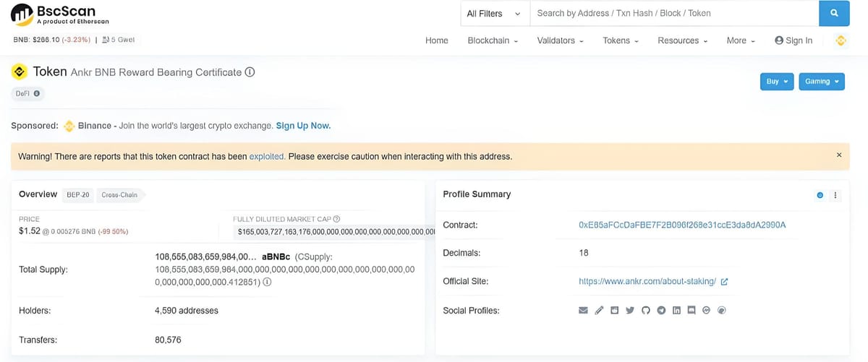Open the CoinGecko social profile icon
Screen dimensions: 868x362
click(x=721, y=311)
